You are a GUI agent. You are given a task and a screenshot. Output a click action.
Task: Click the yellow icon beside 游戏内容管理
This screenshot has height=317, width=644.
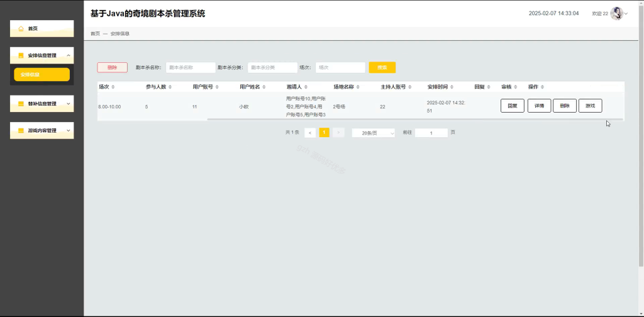[21, 131]
